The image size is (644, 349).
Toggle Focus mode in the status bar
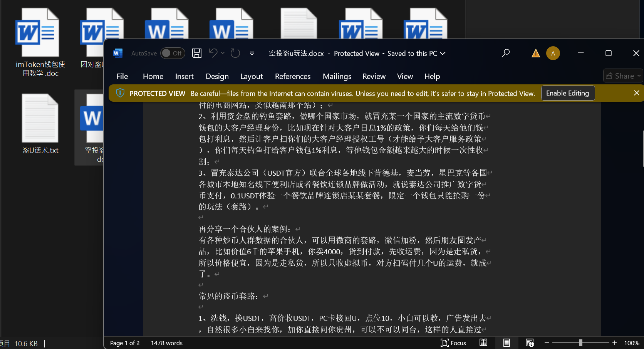tap(453, 343)
